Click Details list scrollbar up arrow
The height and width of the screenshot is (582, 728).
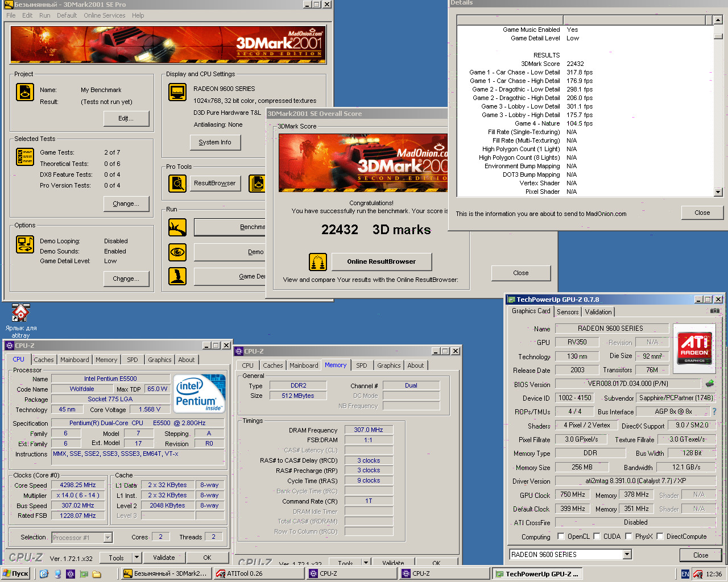[x=718, y=20]
